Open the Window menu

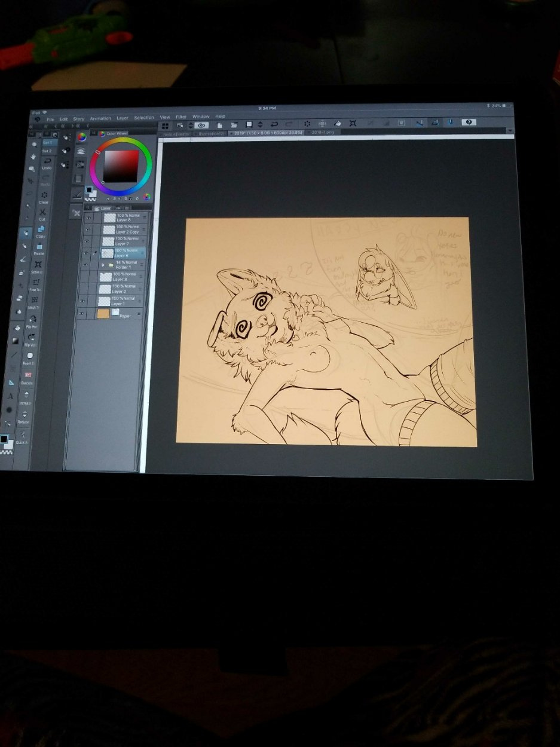click(201, 117)
